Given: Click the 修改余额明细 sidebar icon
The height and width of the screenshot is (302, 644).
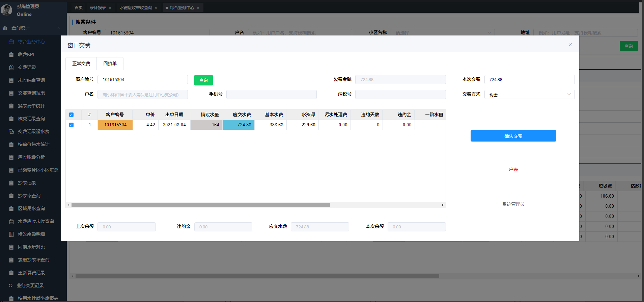Looking at the screenshot, I should (x=11, y=234).
